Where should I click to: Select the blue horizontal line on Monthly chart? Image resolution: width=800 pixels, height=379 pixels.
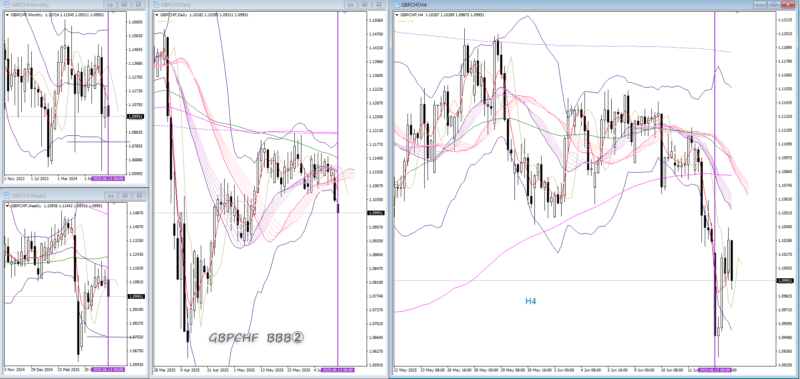pos(97,141)
